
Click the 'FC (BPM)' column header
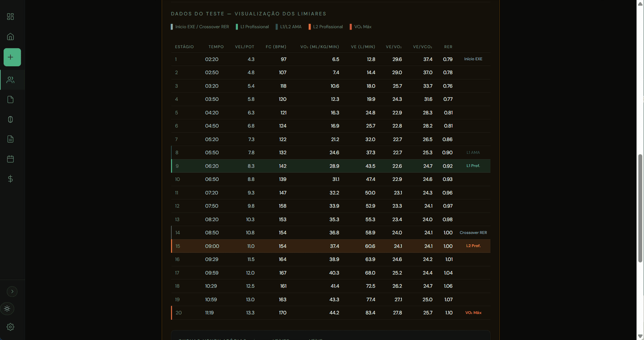coord(276,47)
